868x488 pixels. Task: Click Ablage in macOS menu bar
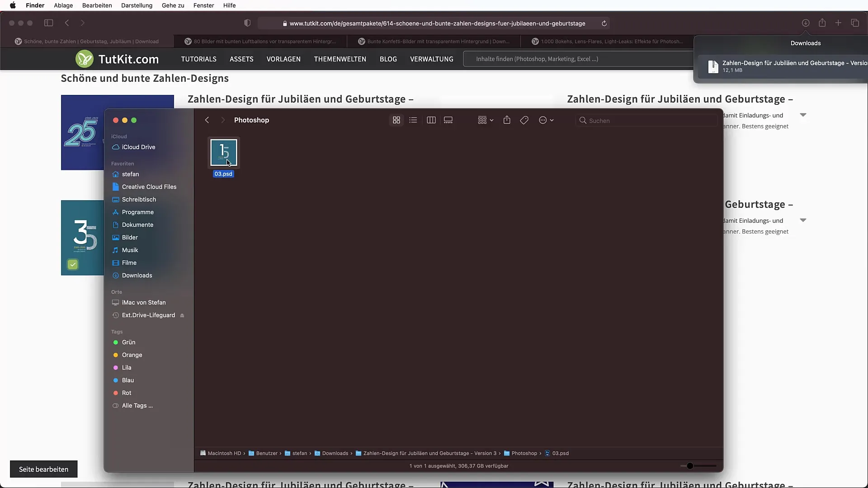63,5
